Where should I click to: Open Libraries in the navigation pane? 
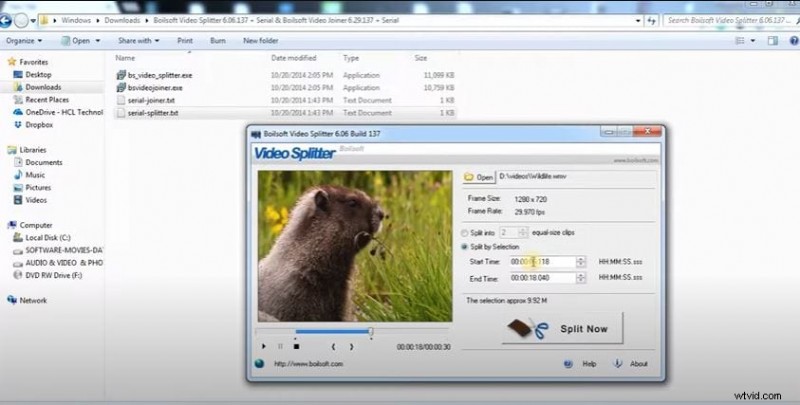click(x=33, y=150)
